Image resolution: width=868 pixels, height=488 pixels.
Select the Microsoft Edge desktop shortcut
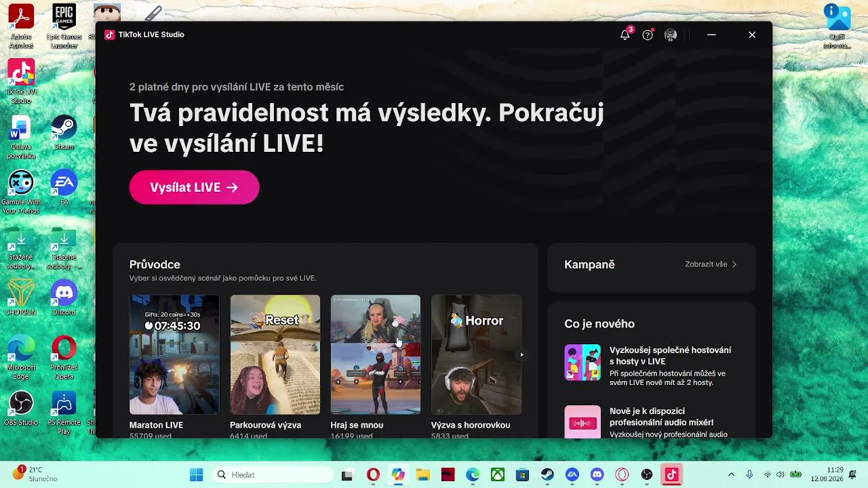tap(21, 358)
